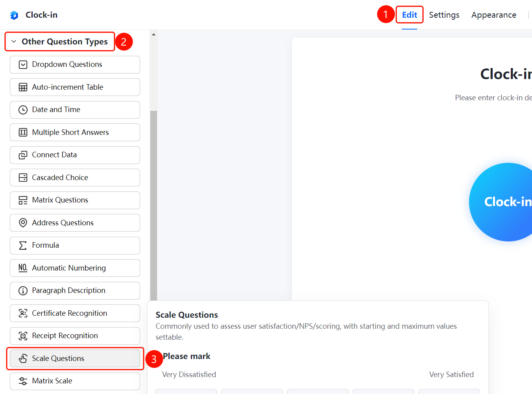This screenshot has height=394, width=532.
Task: Click the Dropdown Questions checkbox-arrow icon
Action: [23, 64]
